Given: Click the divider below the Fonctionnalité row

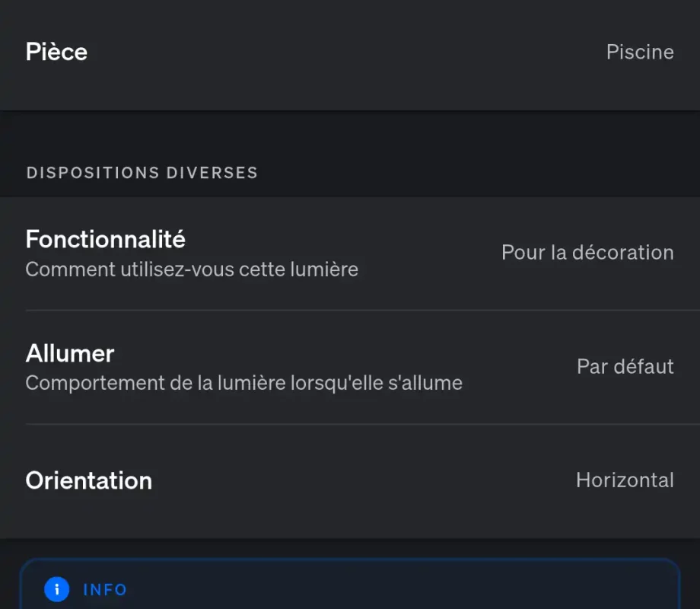Looking at the screenshot, I should pyautogui.click(x=350, y=310).
